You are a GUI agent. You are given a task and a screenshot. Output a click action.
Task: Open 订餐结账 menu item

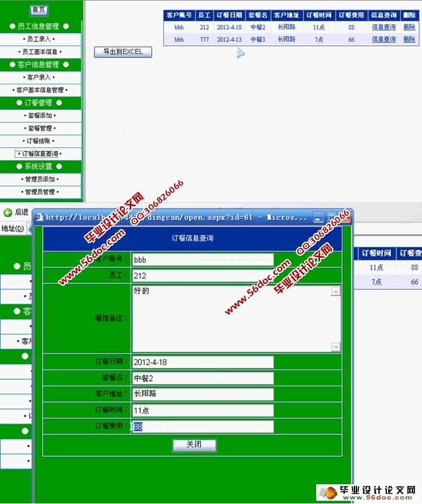39,141
